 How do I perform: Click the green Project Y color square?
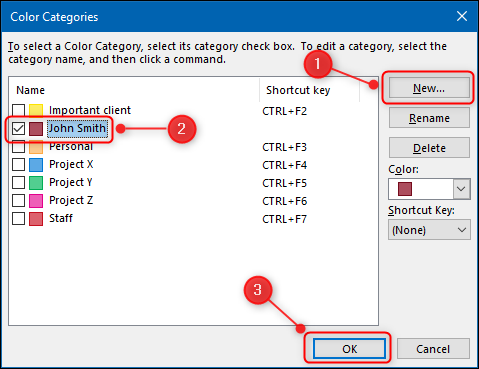pyautogui.click(x=36, y=183)
